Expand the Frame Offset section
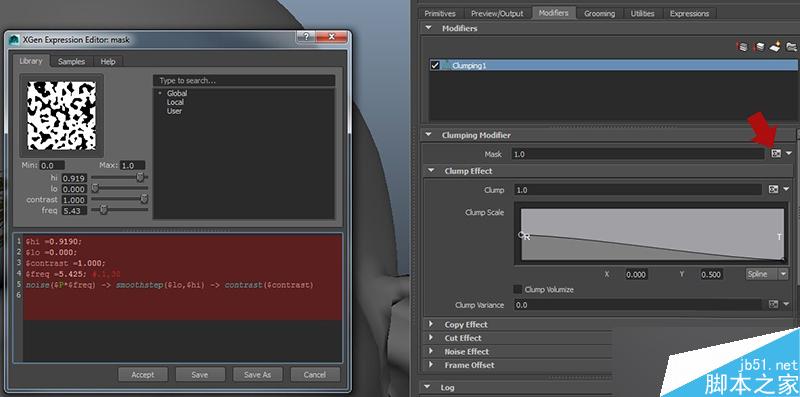Screen dimensions: 800x397 click(x=431, y=365)
